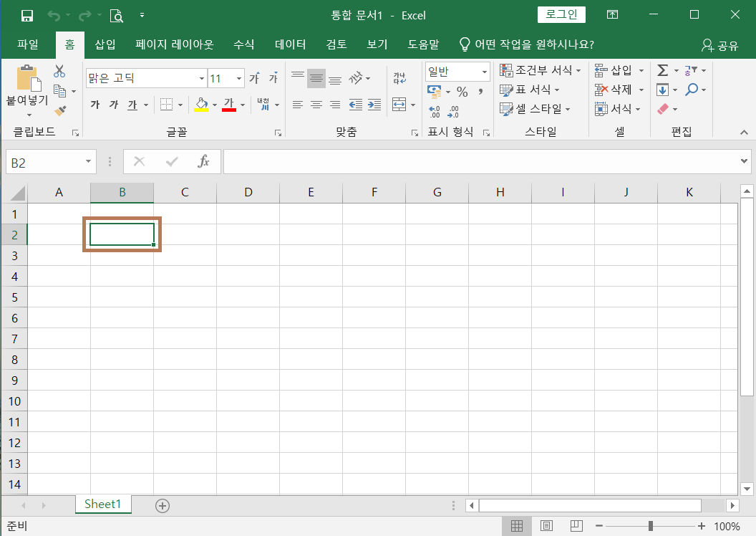Select the Sheet1 sheet tab
756x536 pixels.
tap(102, 504)
